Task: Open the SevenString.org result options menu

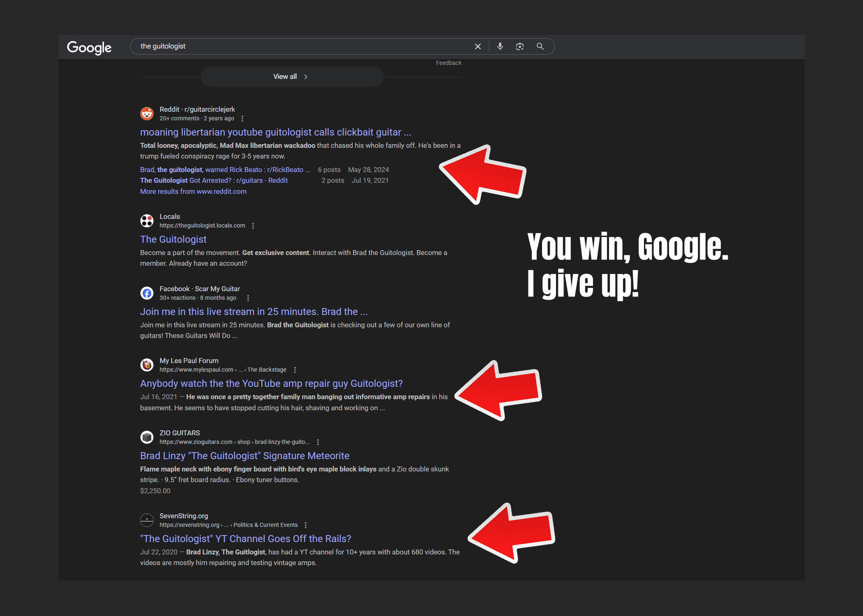Action: tap(306, 525)
